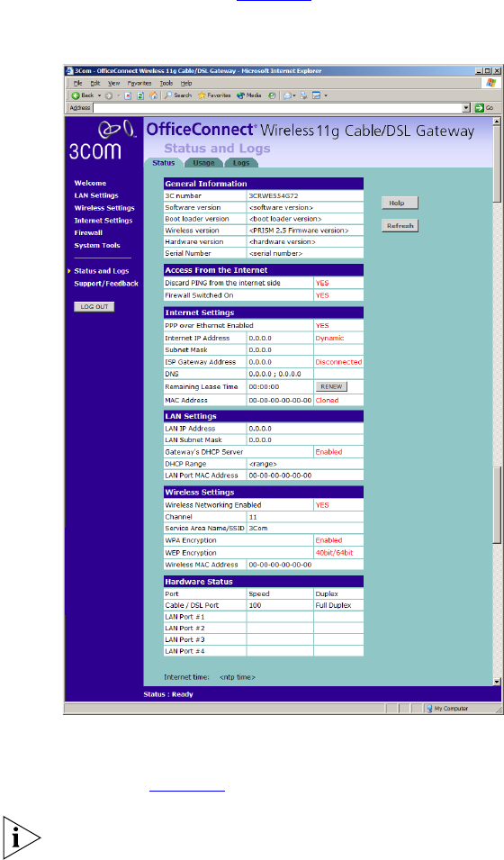Click the Refresh page toolbar icon
504x860 pixels.
(140, 95)
